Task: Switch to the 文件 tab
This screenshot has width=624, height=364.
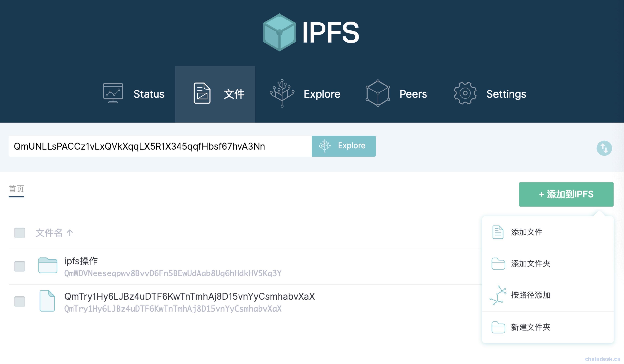Action: coord(215,94)
